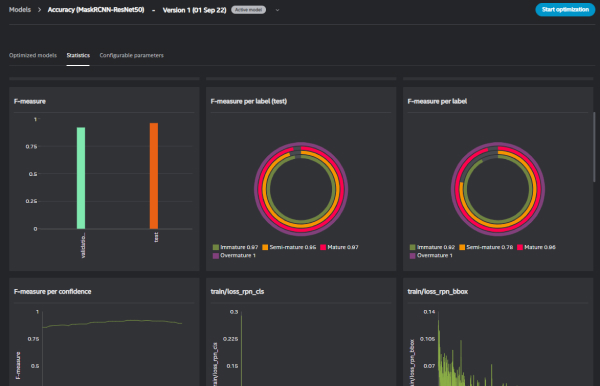Click the Version 1 (01 Sep 22) text
Viewport: 600px width, 386px height.
[194, 10]
